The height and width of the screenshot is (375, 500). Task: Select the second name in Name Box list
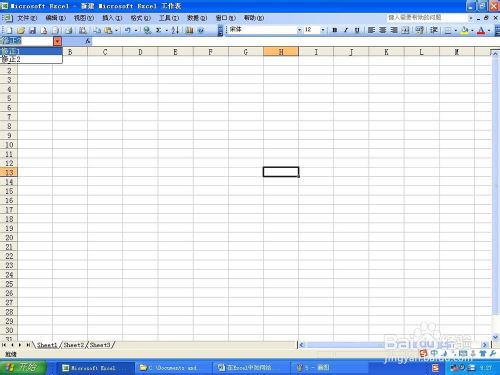[x=31, y=59]
